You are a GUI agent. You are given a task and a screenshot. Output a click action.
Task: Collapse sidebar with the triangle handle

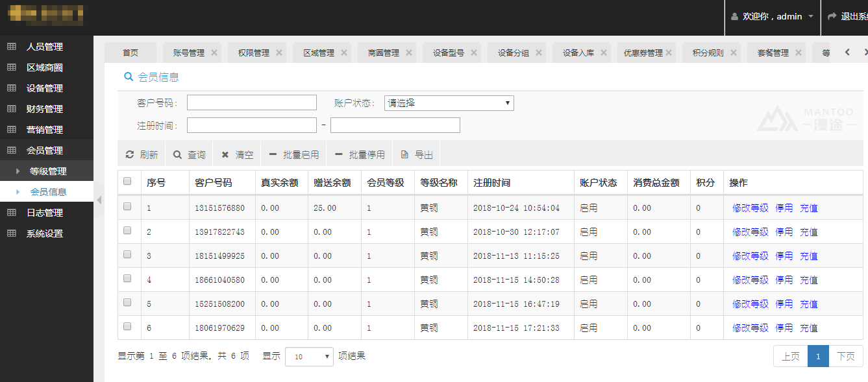click(99, 200)
